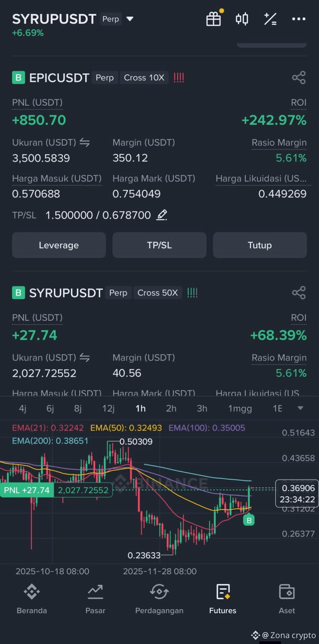The height and width of the screenshot is (644, 319).
Task: Click the EPICUSDT Harga Likuidasi label
Action: click(261, 178)
